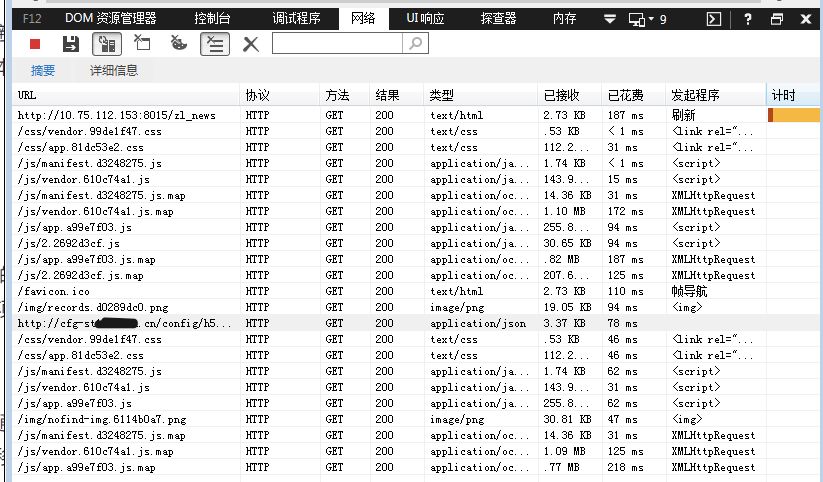Click the 110 ms time cell

click(626, 291)
